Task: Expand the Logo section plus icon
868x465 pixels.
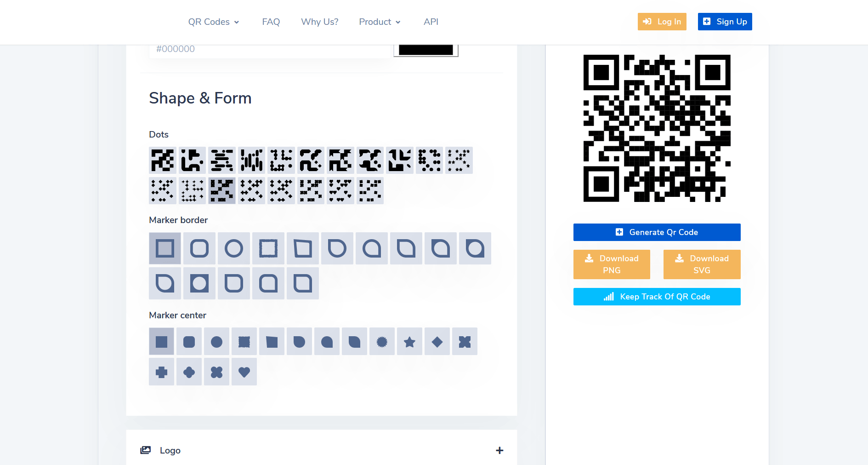Action: (x=499, y=450)
